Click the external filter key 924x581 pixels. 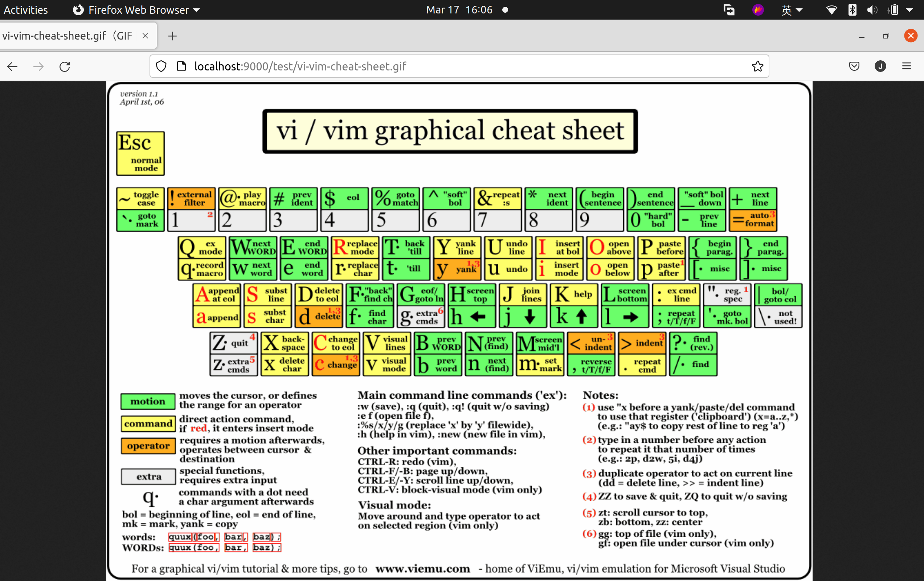coord(191,198)
